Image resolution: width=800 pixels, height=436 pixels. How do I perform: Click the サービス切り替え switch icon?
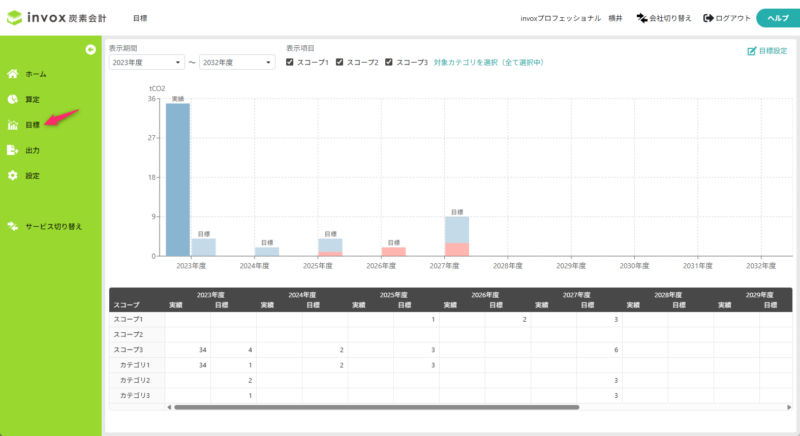pyautogui.click(x=12, y=226)
